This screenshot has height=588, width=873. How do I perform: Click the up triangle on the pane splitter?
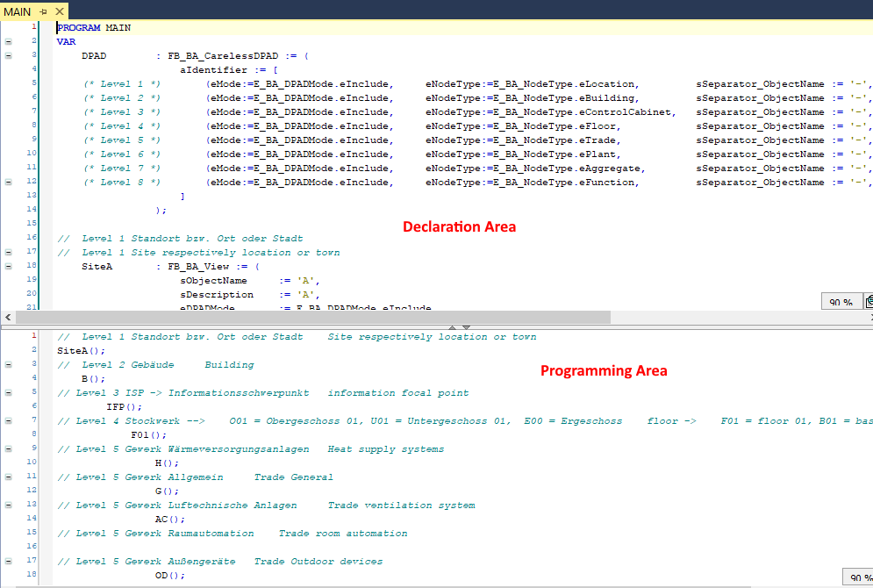pyautogui.click(x=452, y=327)
